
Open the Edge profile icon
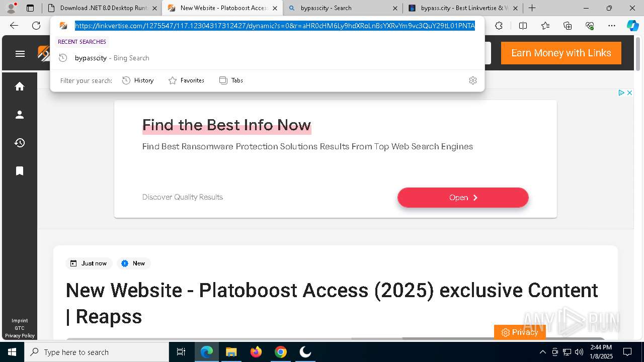point(11,8)
